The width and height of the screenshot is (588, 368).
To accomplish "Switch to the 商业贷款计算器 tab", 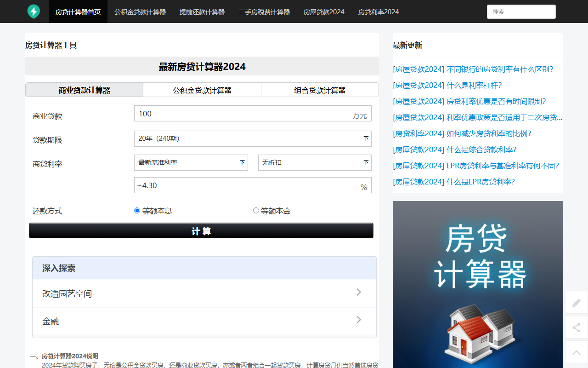I will (85, 90).
